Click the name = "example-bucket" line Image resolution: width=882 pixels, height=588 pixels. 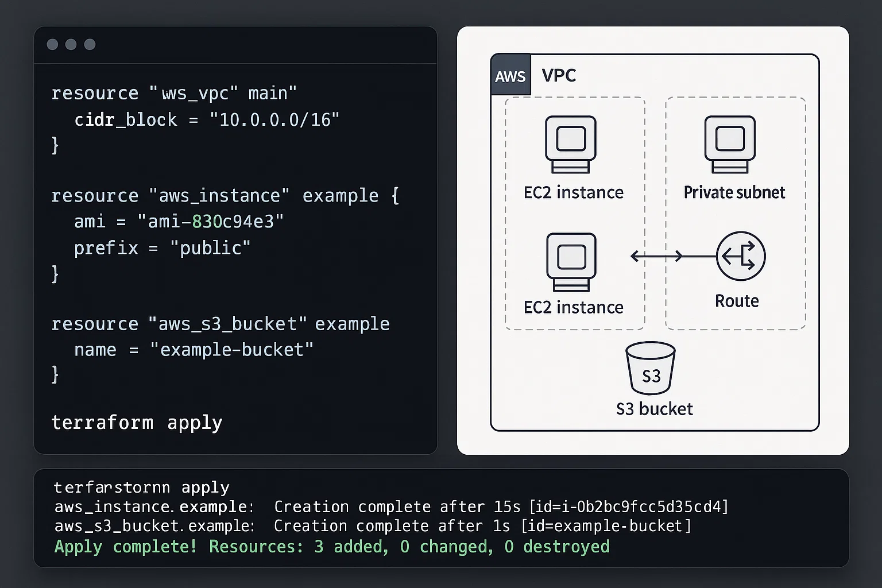[x=194, y=349]
